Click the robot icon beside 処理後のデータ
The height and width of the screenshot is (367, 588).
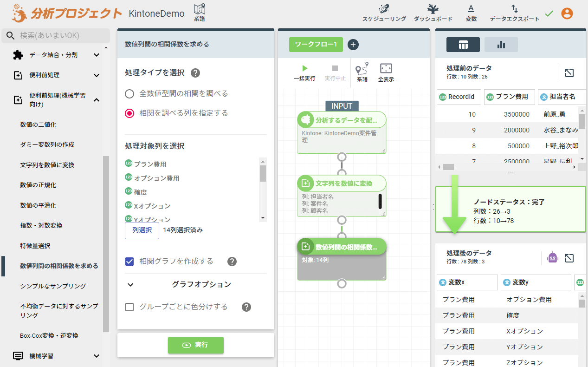[x=552, y=258]
